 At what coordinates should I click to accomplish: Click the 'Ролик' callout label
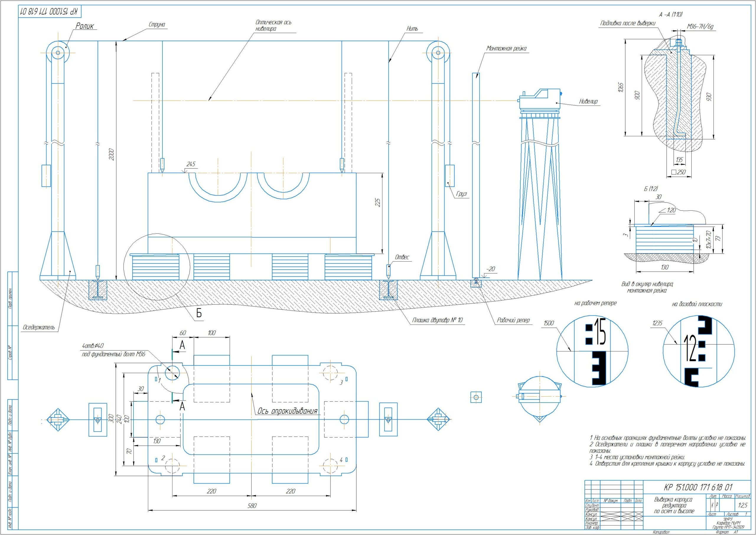pyautogui.click(x=85, y=26)
